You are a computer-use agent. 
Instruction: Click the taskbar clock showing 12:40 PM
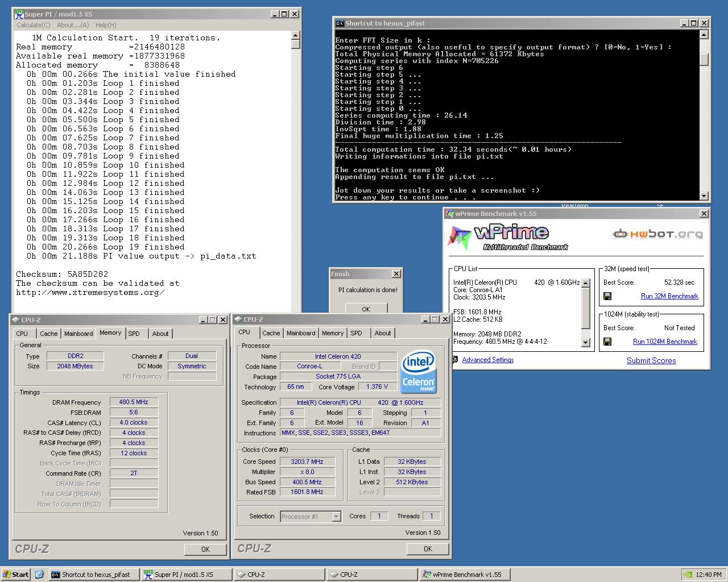[709, 575]
